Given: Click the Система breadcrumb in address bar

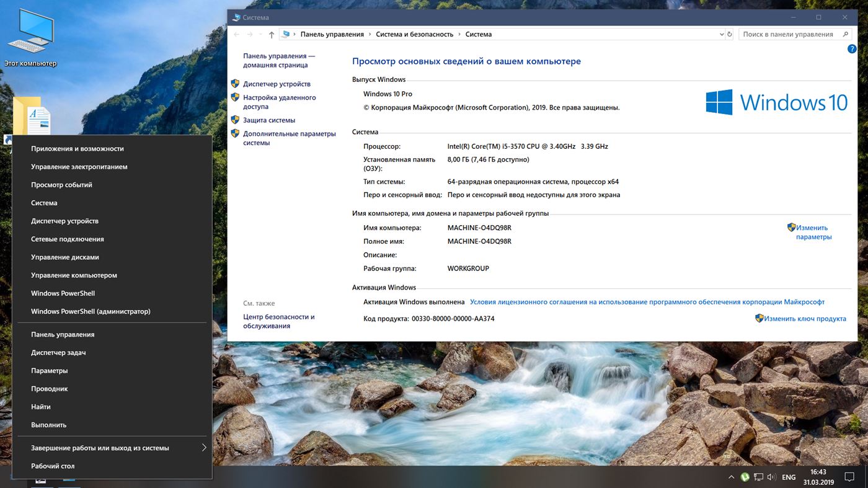Looking at the screenshot, I should pos(479,35).
